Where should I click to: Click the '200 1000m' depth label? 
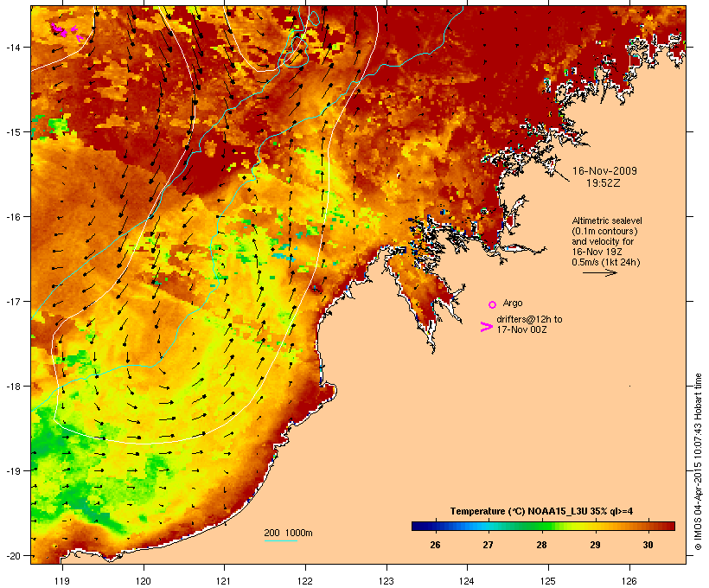point(288,533)
